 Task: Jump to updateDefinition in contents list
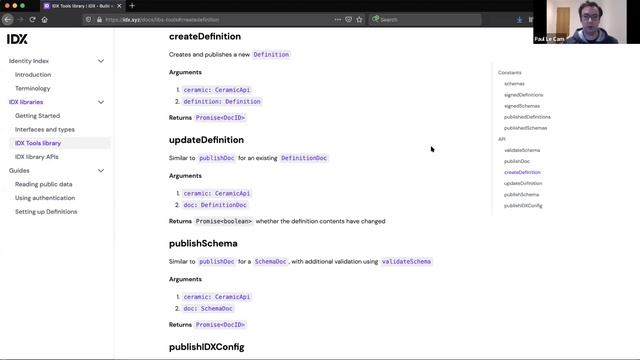[523, 183]
